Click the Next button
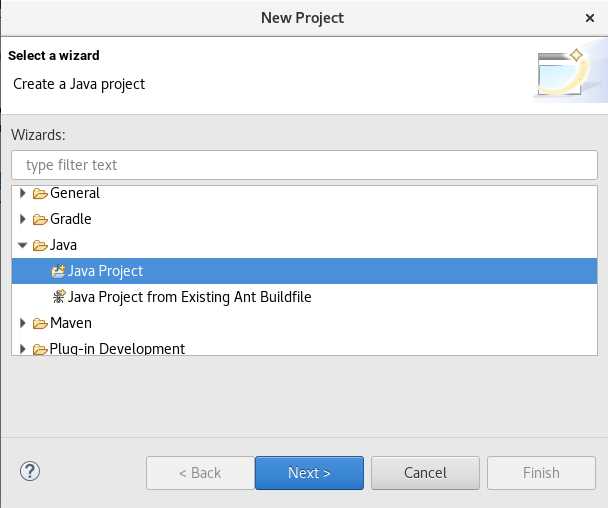This screenshot has height=508, width=608. [309, 473]
